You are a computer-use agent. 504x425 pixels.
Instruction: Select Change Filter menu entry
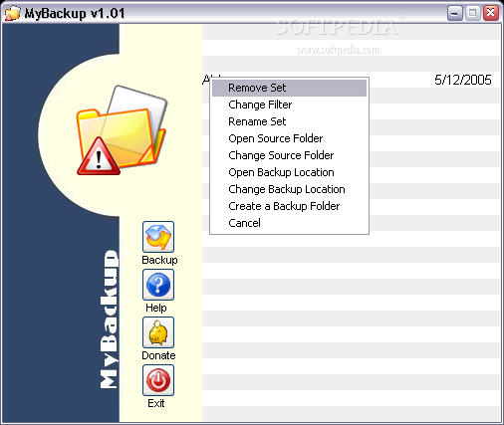pyautogui.click(x=289, y=105)
